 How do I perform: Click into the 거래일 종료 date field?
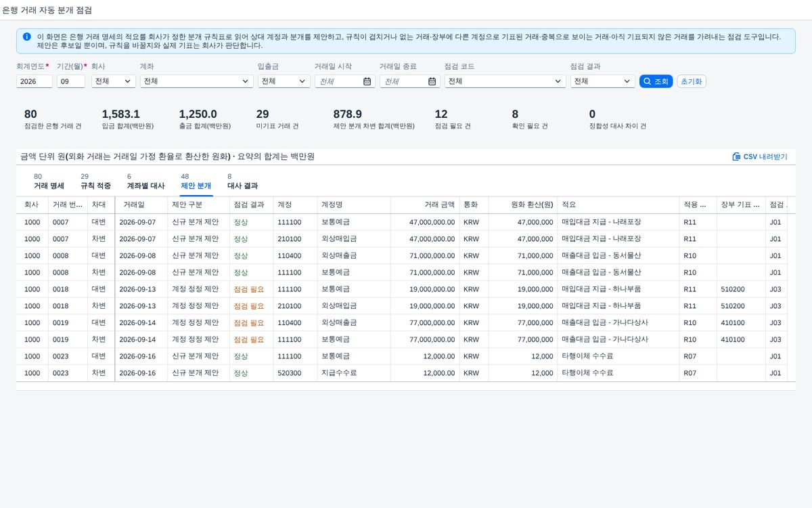403,81
